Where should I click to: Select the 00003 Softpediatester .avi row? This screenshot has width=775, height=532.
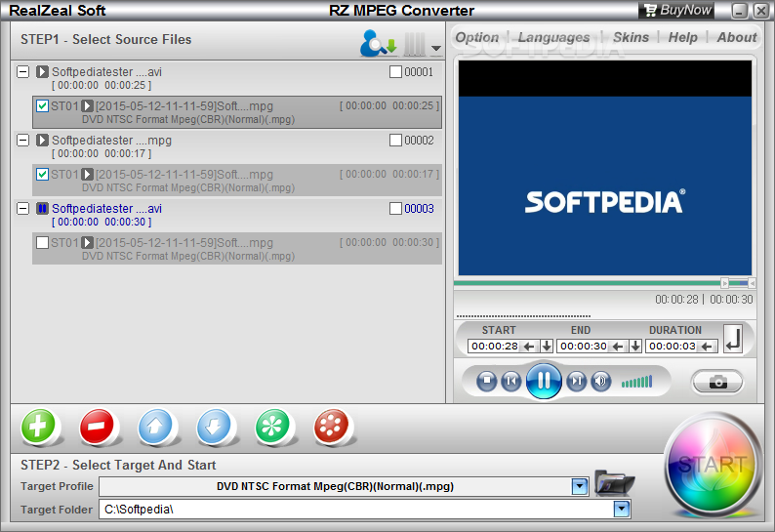point(227,215)
